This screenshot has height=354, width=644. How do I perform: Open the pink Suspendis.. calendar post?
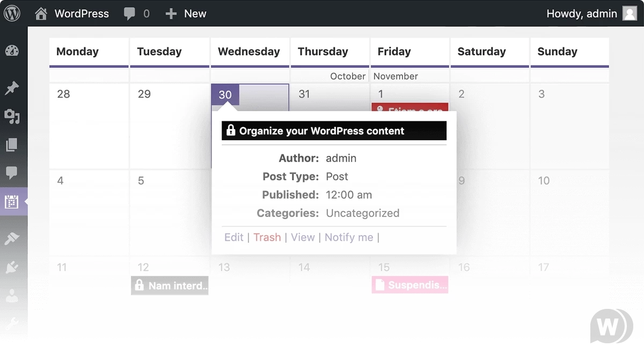click(410, 285)
